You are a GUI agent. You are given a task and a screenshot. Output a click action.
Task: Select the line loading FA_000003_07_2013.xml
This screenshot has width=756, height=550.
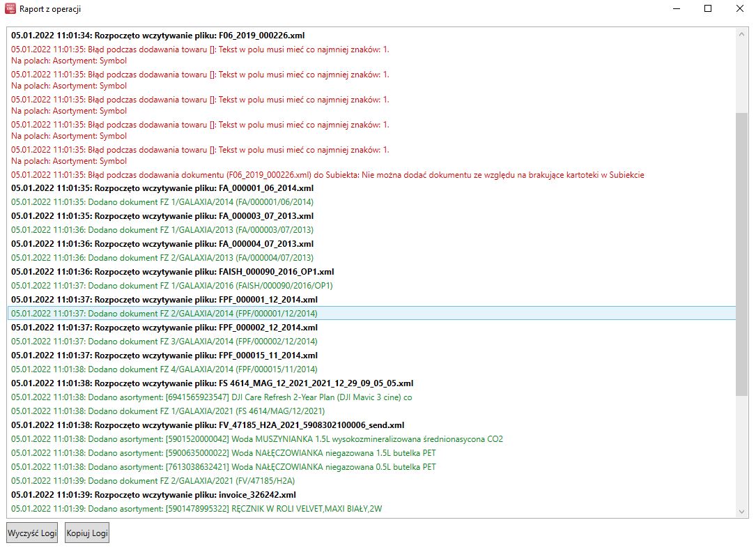pyautogui.click(x=162, y=216)
